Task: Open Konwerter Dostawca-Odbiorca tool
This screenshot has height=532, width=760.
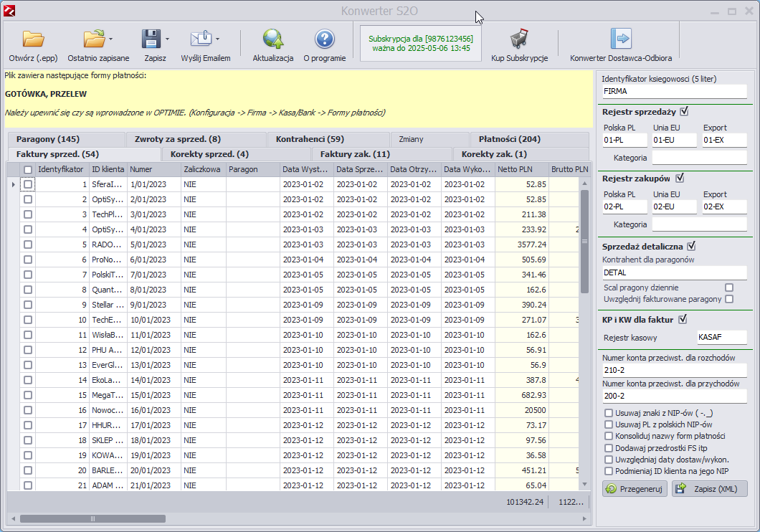Action: 620,39
